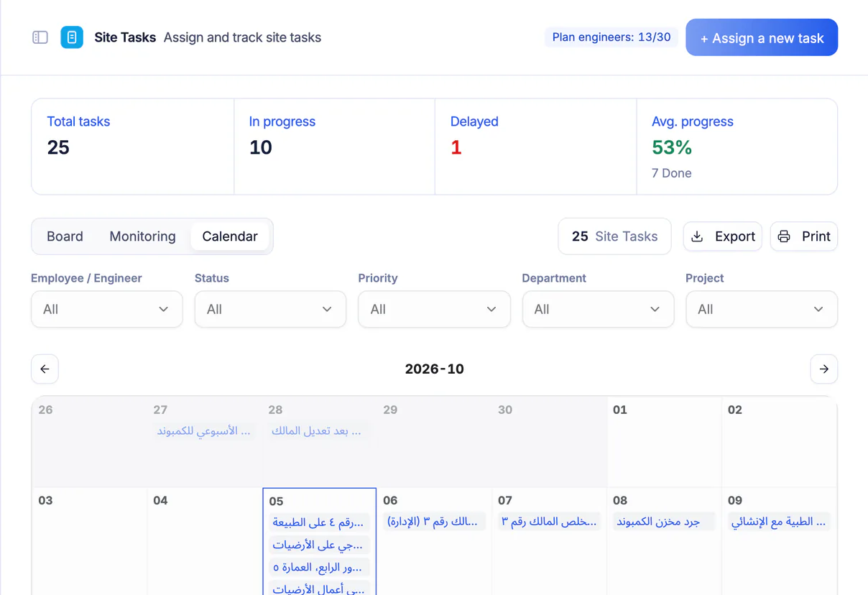Open the first task on day 05
This screenshot has height=595, width=868.
click(x=319, y=522)
